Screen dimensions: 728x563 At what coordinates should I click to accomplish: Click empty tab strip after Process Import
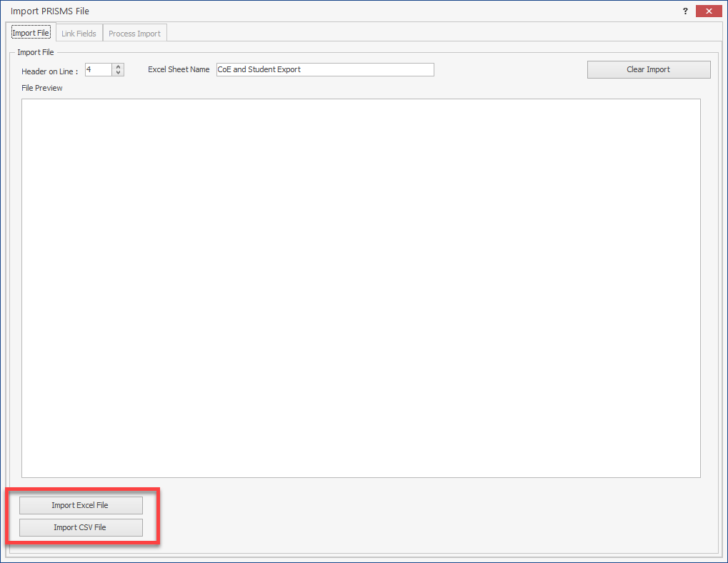pyautogui.click(x=429, y=34)
